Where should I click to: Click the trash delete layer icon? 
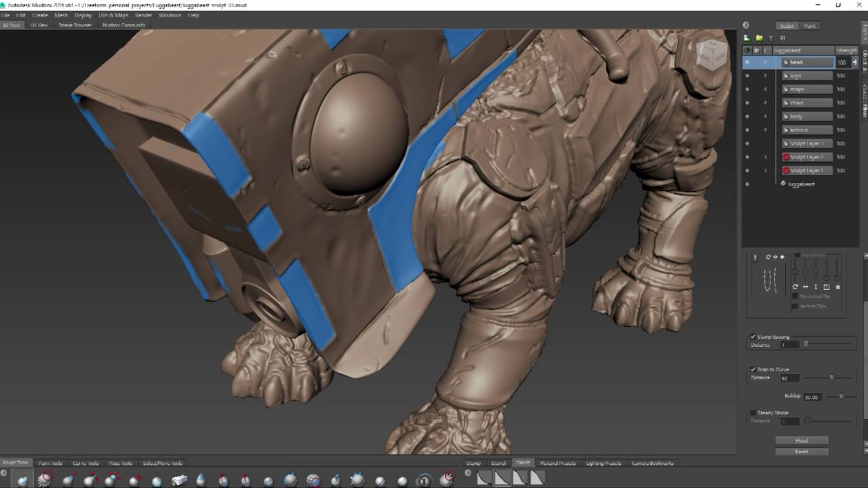(771, 38)
